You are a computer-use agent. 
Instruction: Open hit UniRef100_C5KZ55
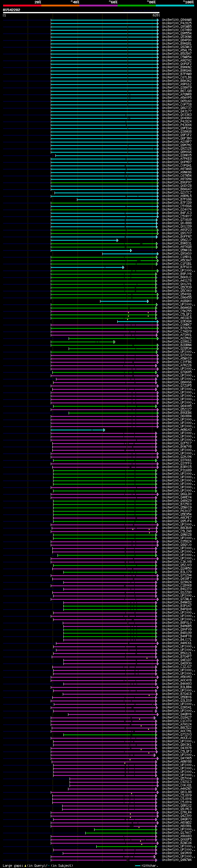177,311
